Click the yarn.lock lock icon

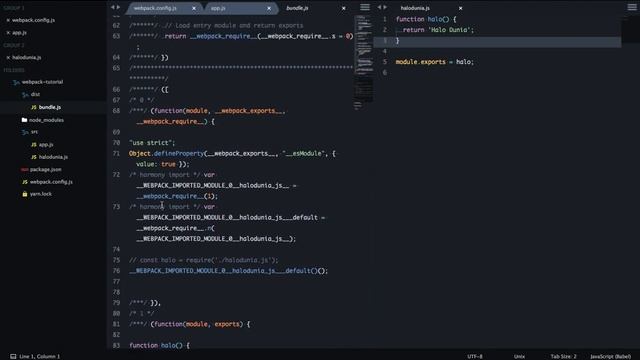pos(24,194)
